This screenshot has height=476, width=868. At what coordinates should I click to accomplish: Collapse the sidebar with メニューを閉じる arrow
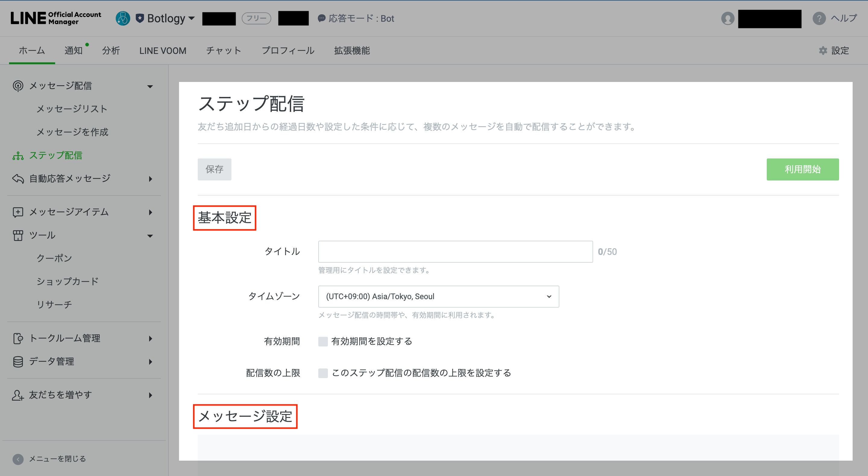(x=18, y=459)
